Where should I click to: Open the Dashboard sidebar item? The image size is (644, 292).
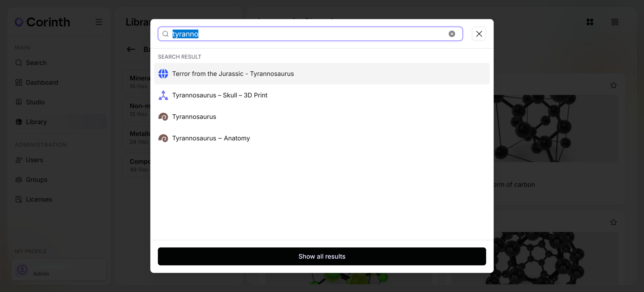42,82
